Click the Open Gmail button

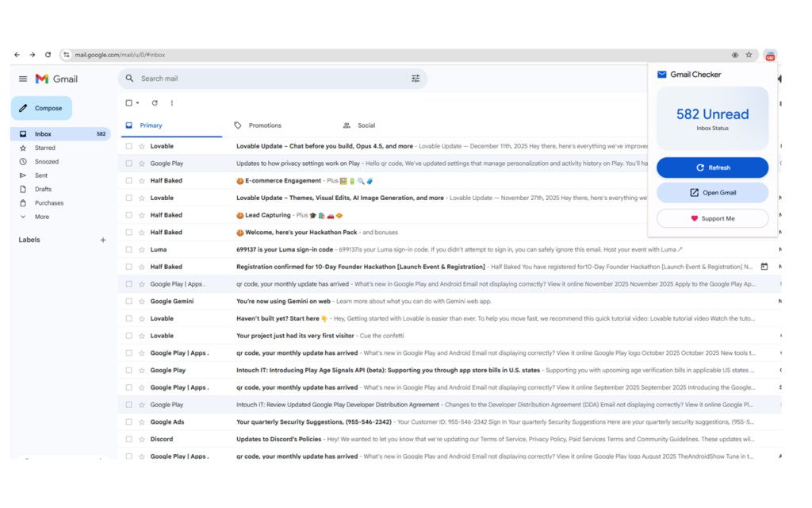coord(712,193)
